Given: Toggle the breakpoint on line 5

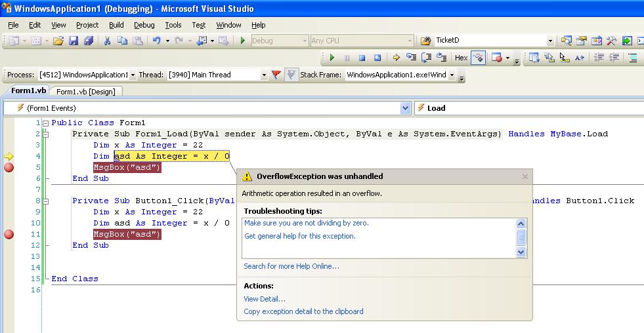Looking at the screenshot, I should [9, 167].
